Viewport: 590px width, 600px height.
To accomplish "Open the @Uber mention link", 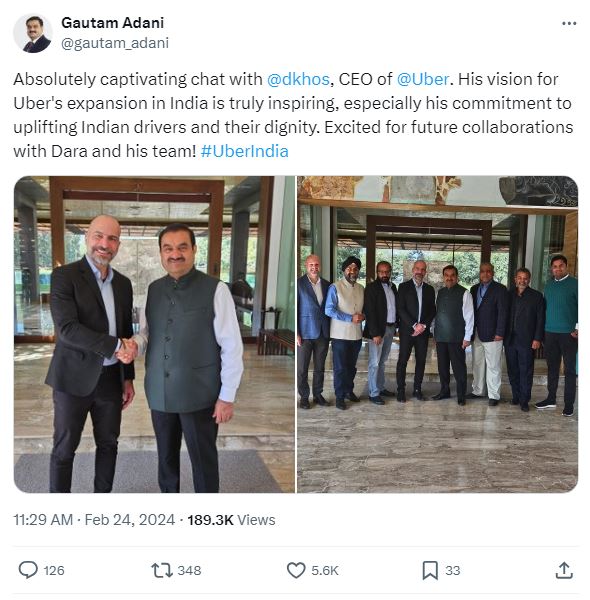I will (x=423, y=79).
